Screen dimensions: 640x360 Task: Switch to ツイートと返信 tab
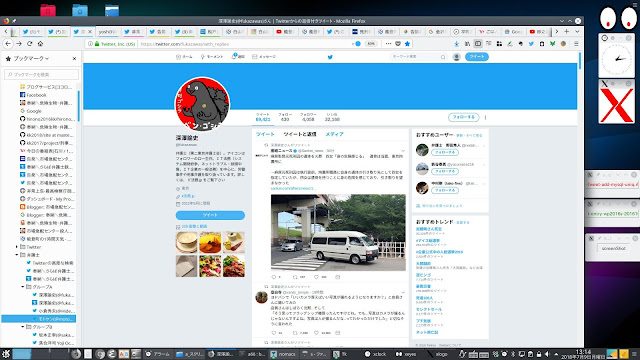[300, 134]
